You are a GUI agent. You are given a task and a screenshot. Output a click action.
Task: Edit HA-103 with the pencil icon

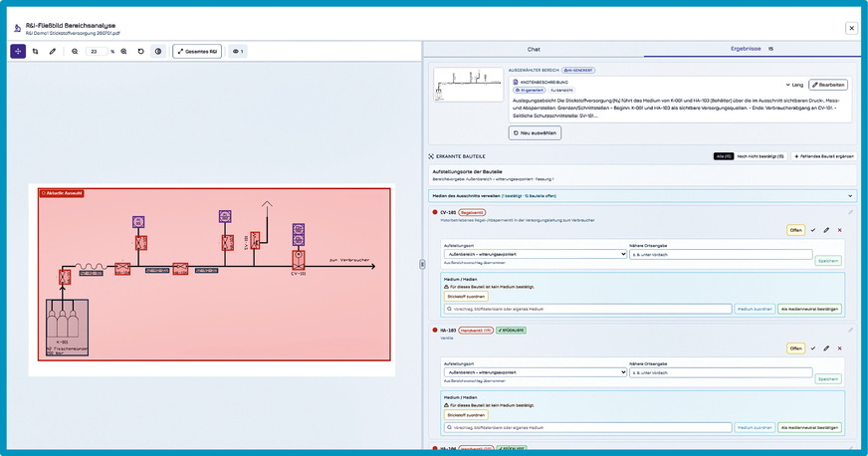click(x=826, y=348)
